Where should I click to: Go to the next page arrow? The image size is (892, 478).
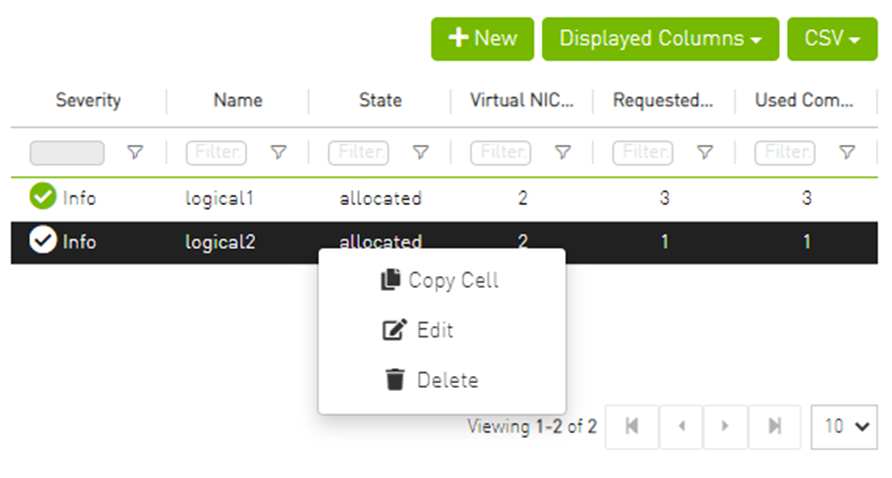[x=727, y=426]
